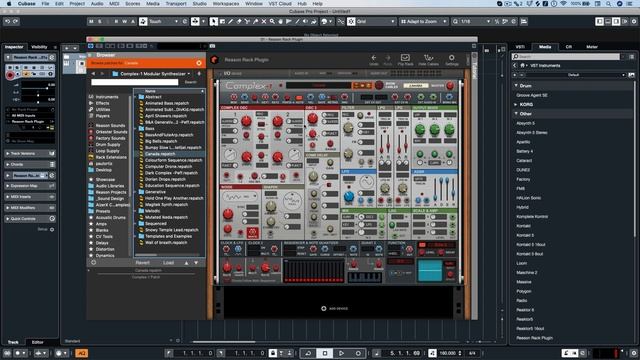Click Search button in Reason Browser
Screen dimensions: 640x360
point(191,82)
